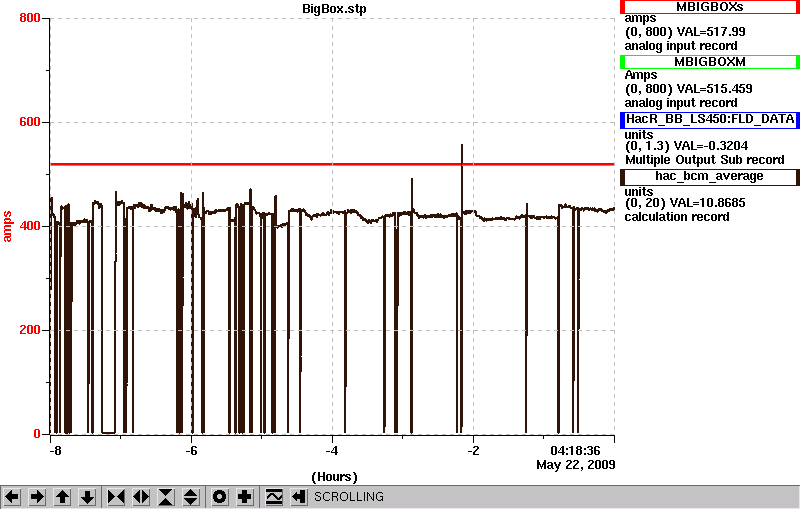Click the circle auto-scale toolbar button
800x509 pixels.
coord(220,497)
